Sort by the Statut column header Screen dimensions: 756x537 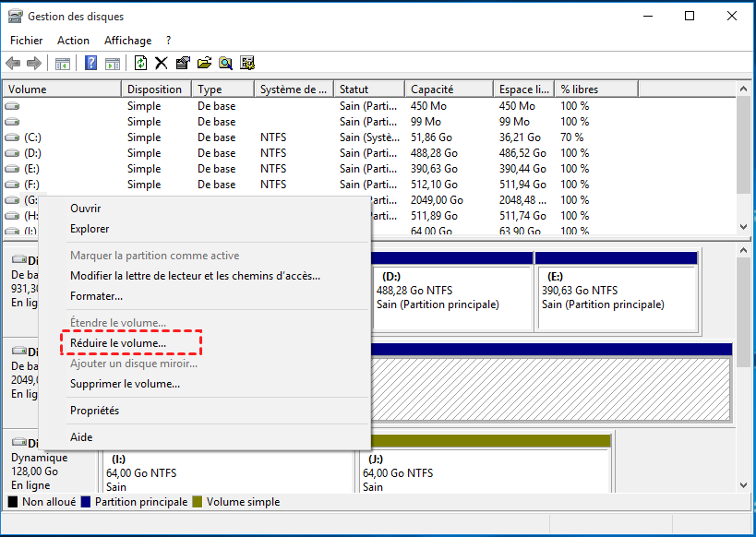(x=369, y=89)
